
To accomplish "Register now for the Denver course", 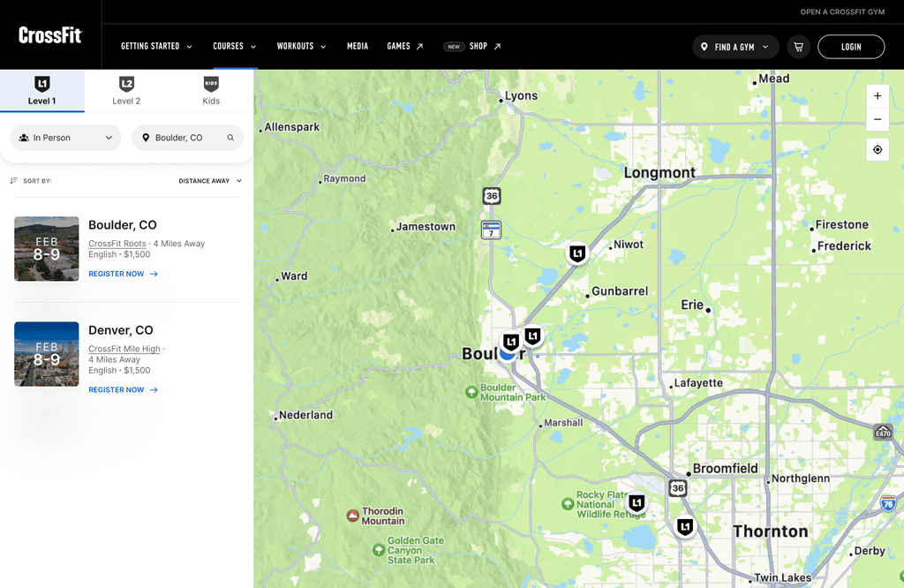I will 123,389.
